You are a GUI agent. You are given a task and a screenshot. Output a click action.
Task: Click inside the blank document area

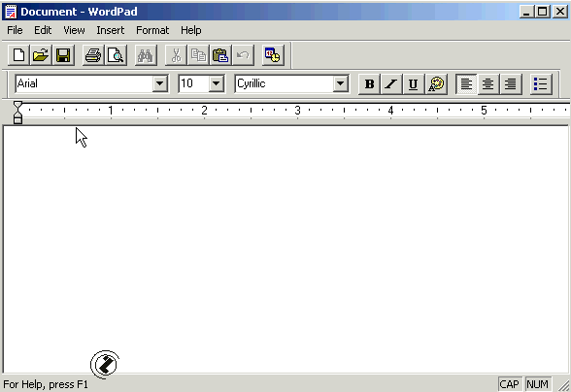tap(285, 249)
